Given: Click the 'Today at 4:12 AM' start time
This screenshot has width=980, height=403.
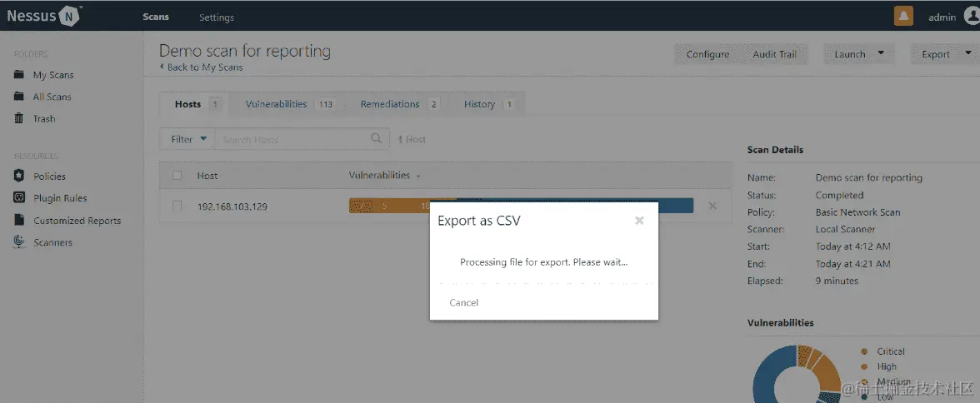Looking at the screenshot, I should 852,246.
